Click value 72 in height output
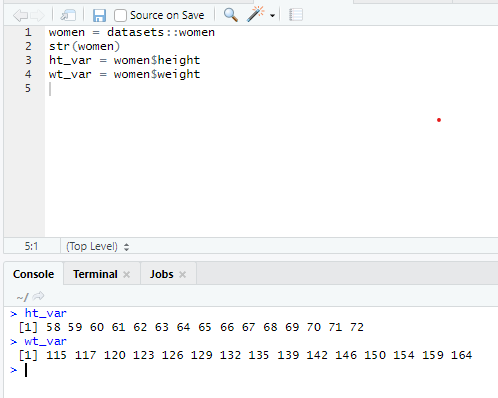The width and height of the screenshot is (498, 398). [x=357, y=327]
